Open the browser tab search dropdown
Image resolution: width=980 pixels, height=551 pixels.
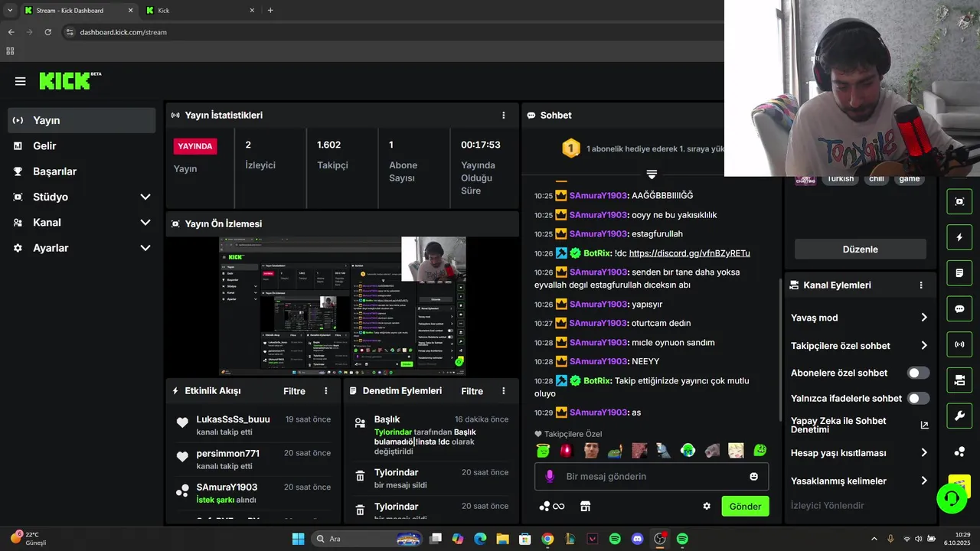point(10,11)
